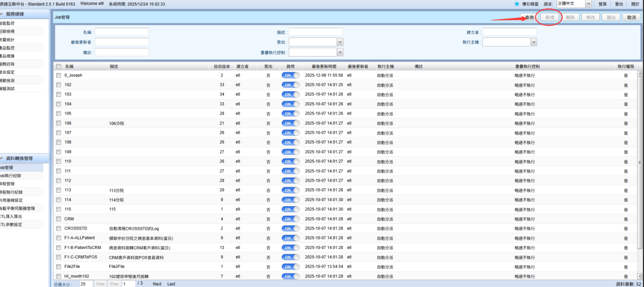Viewport: 644px width, 287px height.
Task: Click the 登出 logout link
Action: [x=619, y=4]
